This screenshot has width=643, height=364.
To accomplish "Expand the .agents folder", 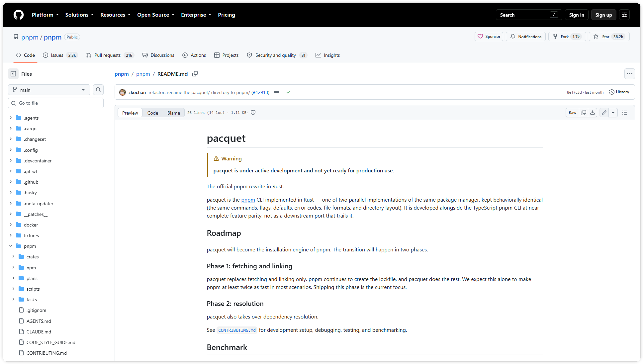I will coord(11,118).
